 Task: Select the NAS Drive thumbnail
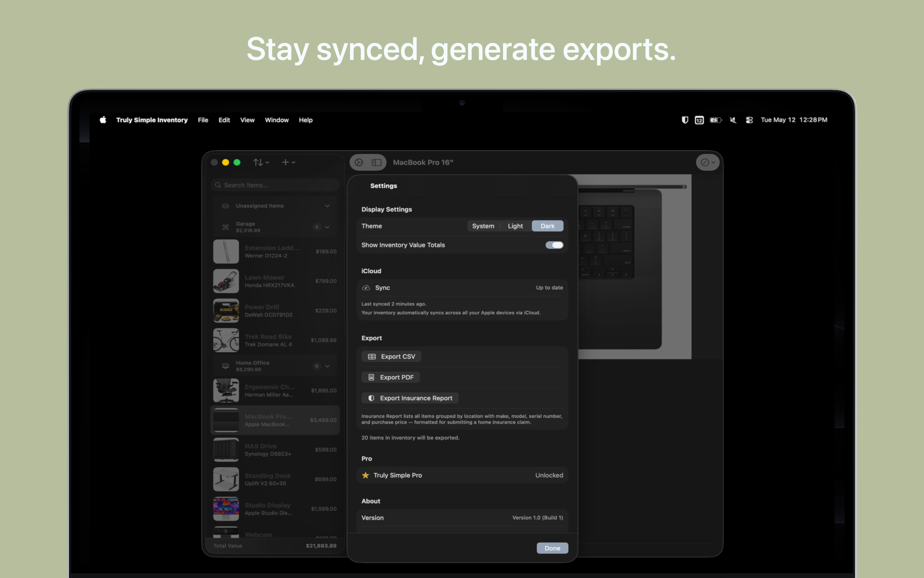[226, 450]
